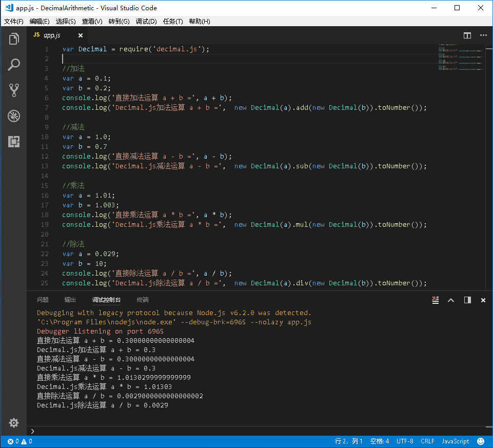Click the 'var a = 0.029;' line
493x448 pixels.
click(91, 254)
